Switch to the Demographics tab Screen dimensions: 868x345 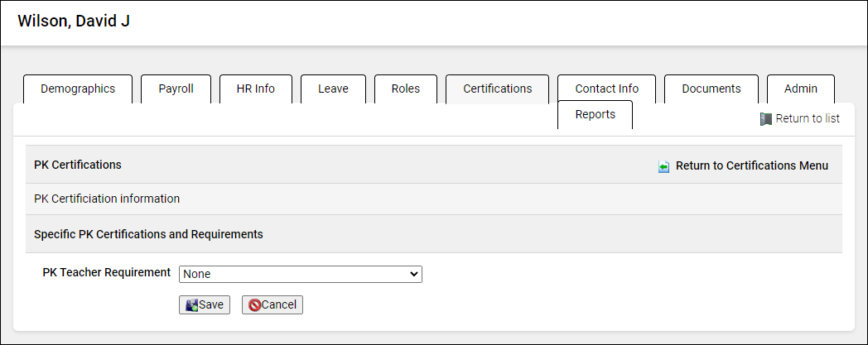click(78, 89)
